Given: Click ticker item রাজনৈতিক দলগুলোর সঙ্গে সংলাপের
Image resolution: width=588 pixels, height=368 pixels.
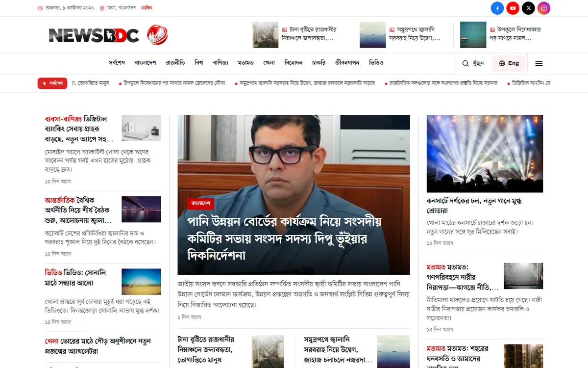Looking at the screenshot, I should click(x=443, y=83).
